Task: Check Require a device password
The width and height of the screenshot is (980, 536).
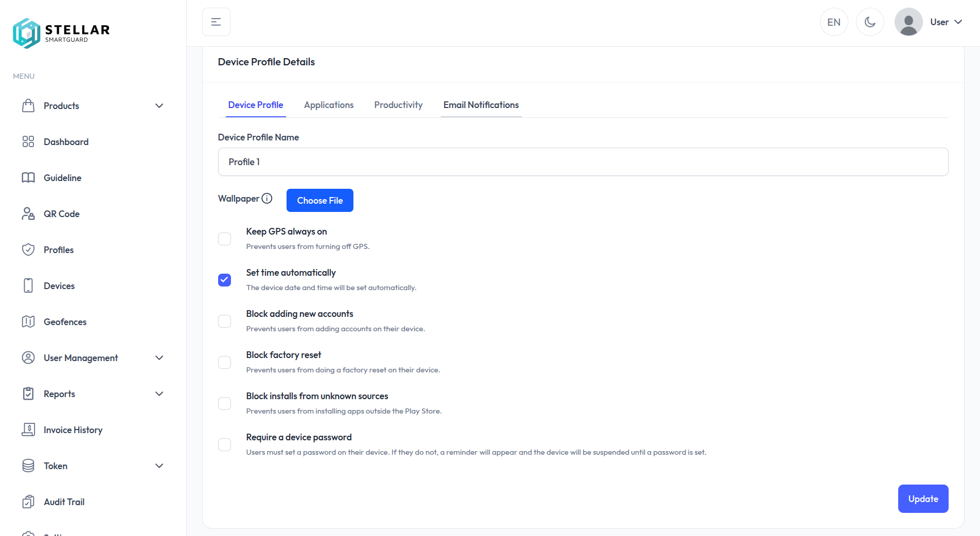Action: [x=225, y=445]
